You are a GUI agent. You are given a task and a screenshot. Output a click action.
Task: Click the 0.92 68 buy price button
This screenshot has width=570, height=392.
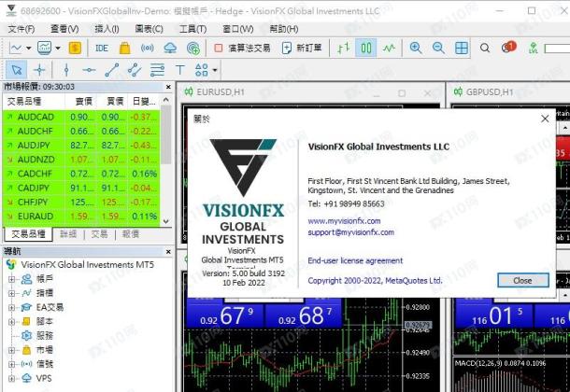tap(304, 315)
